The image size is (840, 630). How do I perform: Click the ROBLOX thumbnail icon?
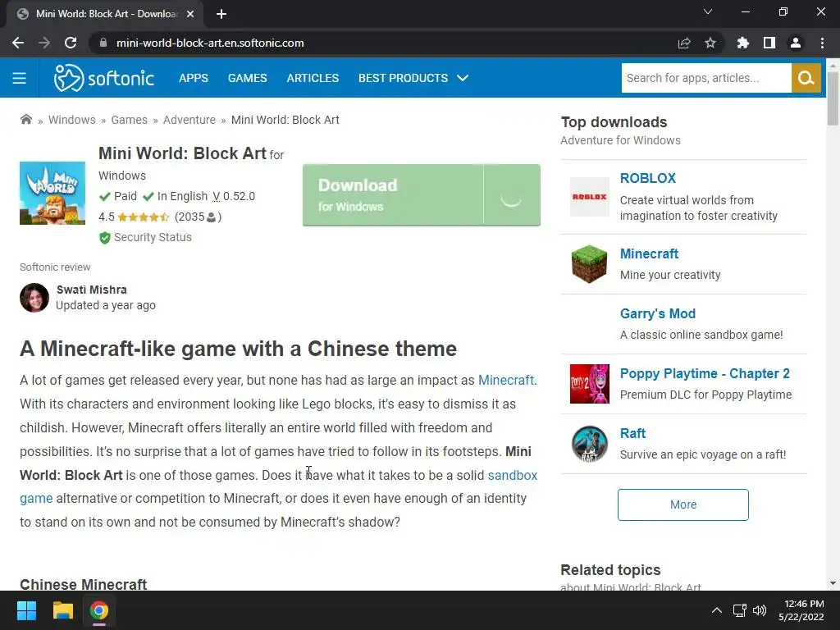tap(589, 197)
